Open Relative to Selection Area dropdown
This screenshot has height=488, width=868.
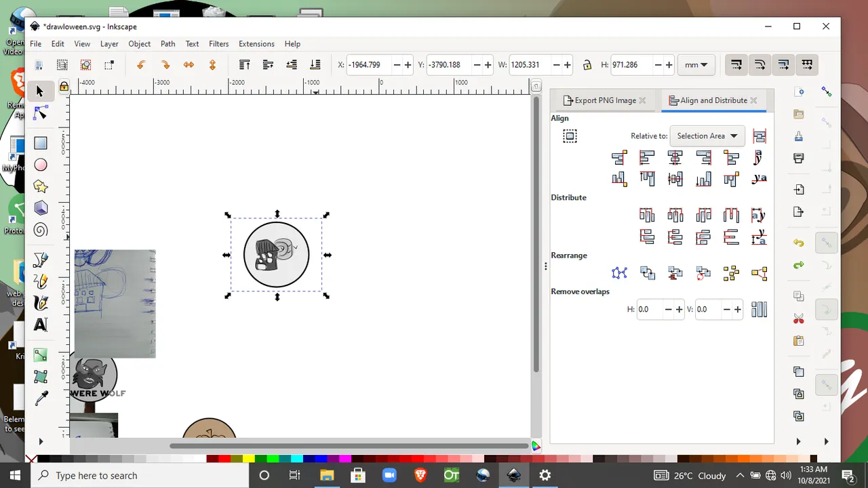click(707, 136)
